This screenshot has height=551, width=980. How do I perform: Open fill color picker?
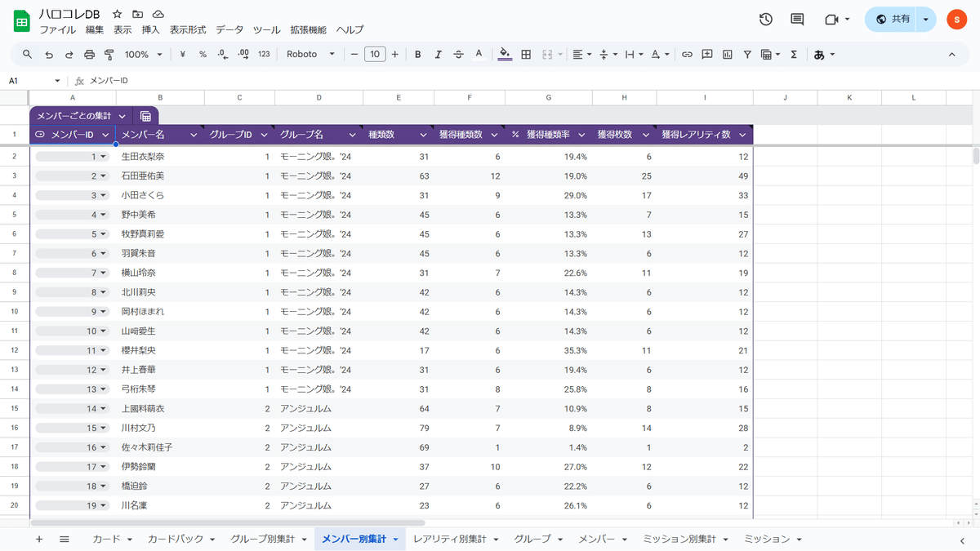(x=505, y=55)
